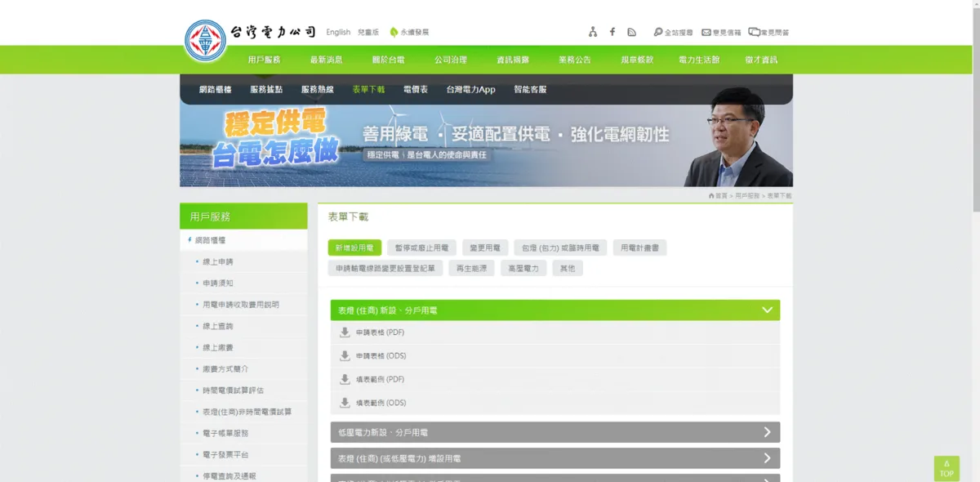
Task: Select 包燈 (包力) 或臨時用電 tab
Action: pos(560,248)
